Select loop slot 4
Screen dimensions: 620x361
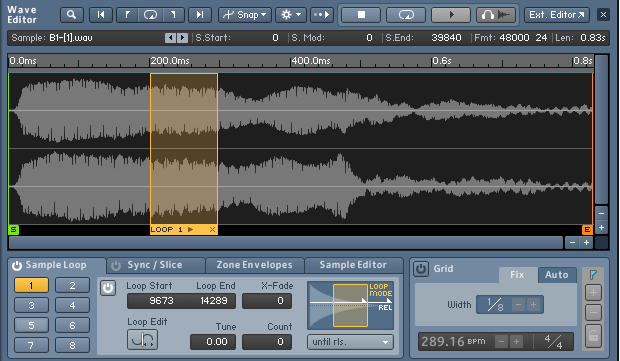(72, 305)
